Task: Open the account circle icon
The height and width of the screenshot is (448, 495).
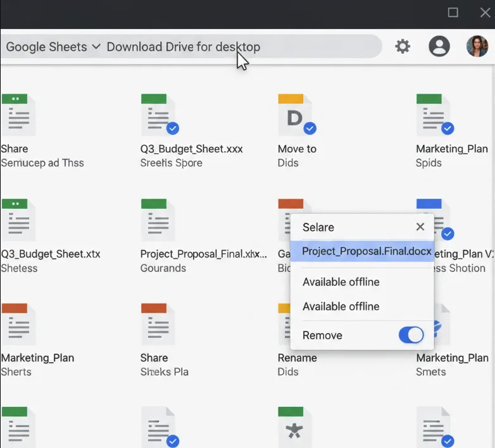Action: [x=439, y=46]
